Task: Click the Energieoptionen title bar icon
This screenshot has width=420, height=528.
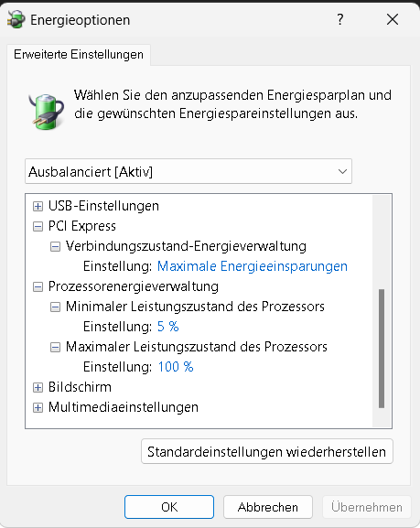Action: point(16,19)
